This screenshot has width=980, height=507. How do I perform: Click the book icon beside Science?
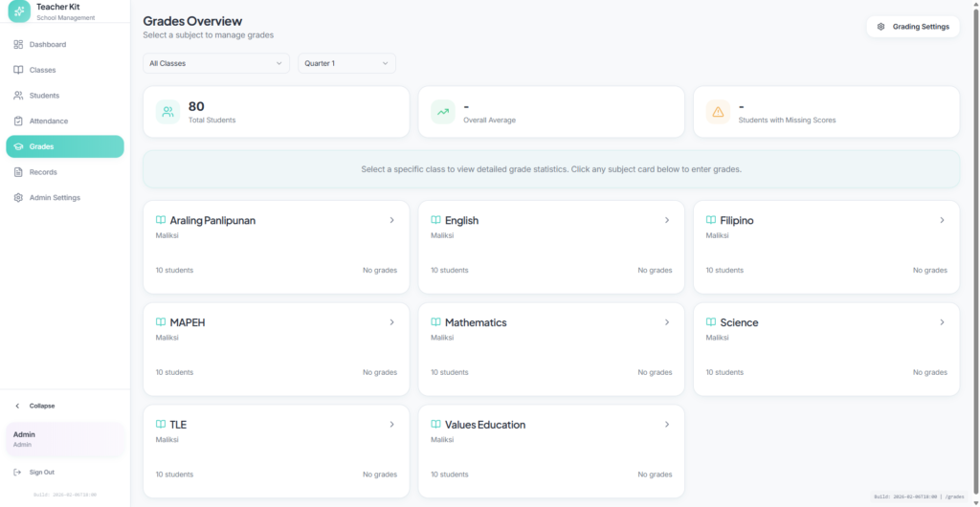[x=711, y=322]
